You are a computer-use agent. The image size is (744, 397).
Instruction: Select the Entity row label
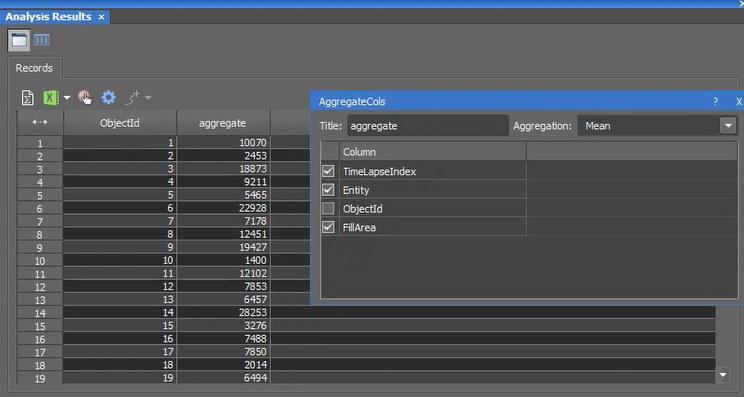click(x=356, y=190)
